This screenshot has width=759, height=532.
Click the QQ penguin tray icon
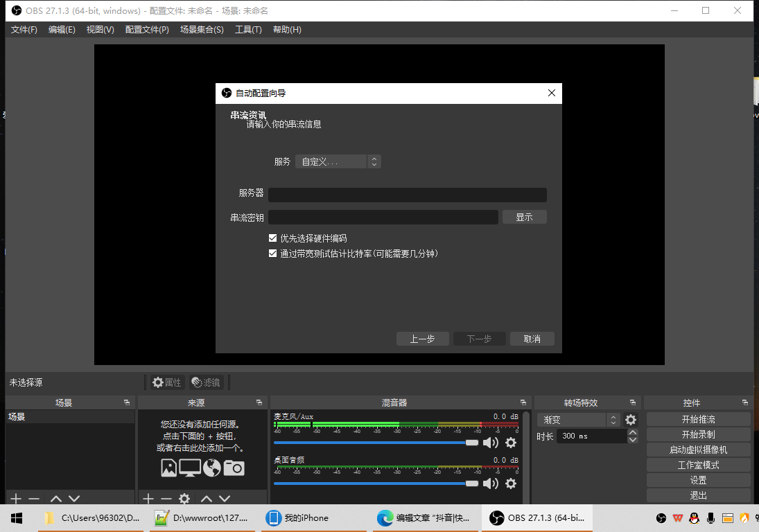tap(694, 518)
